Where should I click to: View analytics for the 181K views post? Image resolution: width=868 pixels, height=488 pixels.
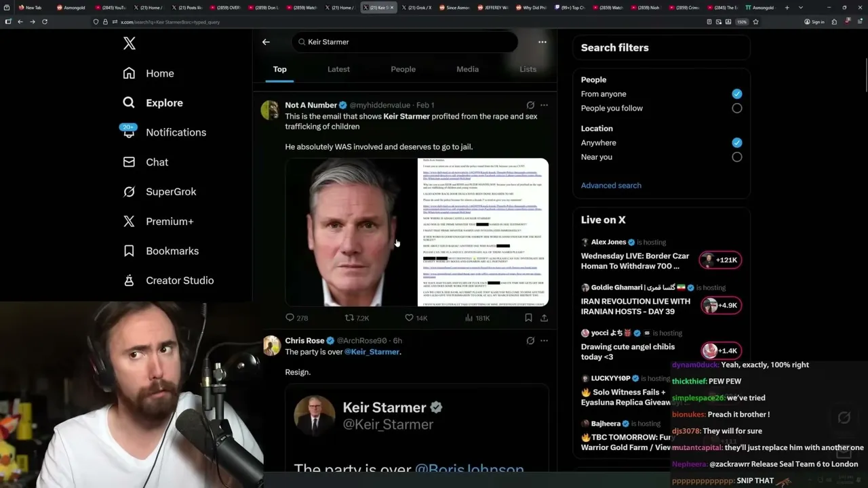pos(477,317)
